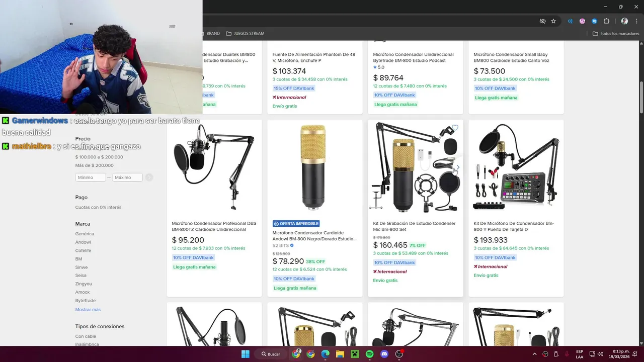This screenshot has width=644, height=362.
Task: Click gold microphone thumbnail for $78.290
Action: click(x=313, y=168)
